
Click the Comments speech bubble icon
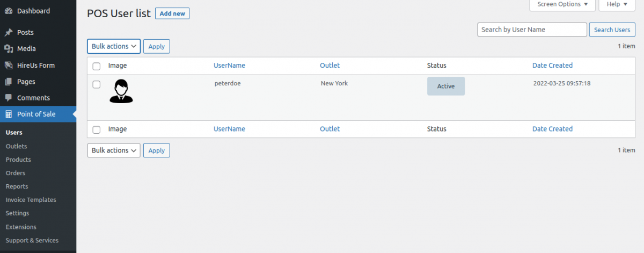9,98
